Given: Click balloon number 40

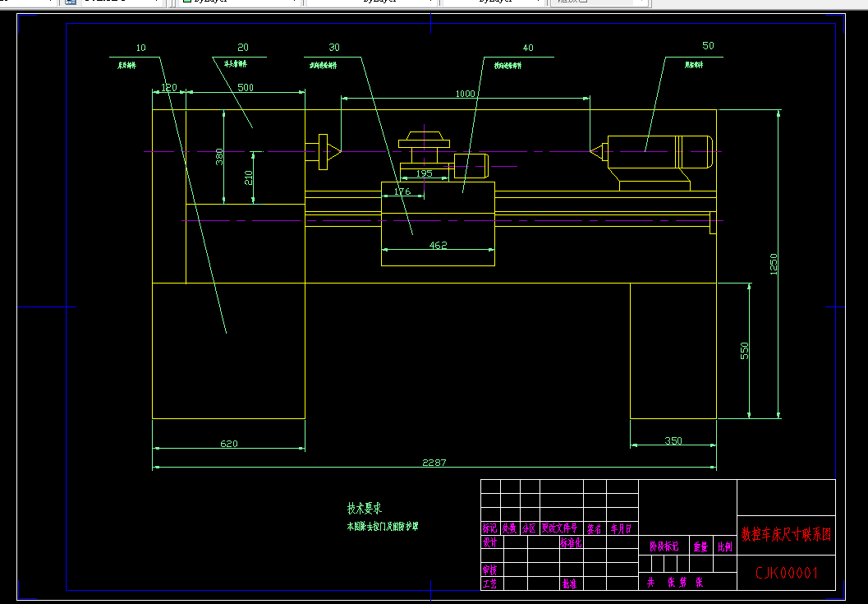Looking at the screenshot, I should pos(528,48).
